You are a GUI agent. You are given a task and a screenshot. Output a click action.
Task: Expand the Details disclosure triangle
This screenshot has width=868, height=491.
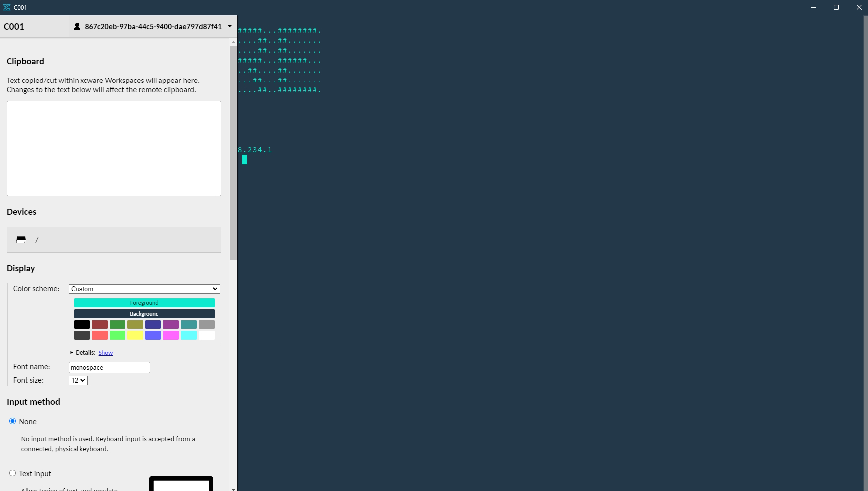(72, 353)
